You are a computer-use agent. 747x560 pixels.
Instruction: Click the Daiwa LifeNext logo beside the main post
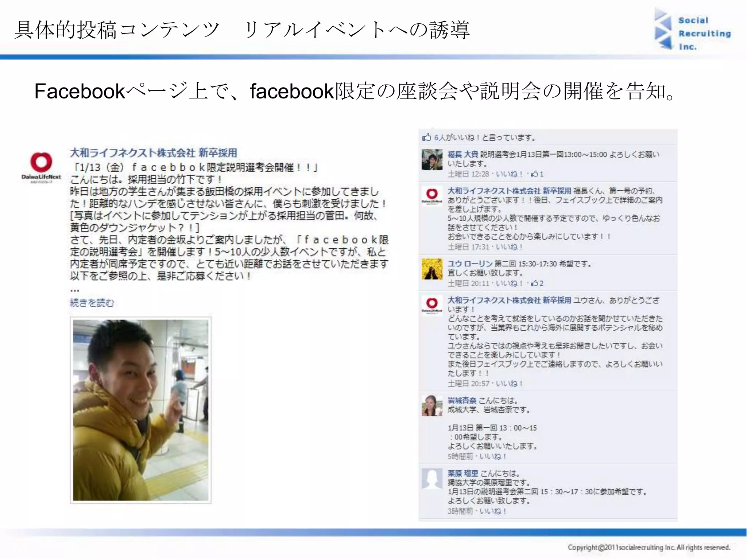coord(41,167)
